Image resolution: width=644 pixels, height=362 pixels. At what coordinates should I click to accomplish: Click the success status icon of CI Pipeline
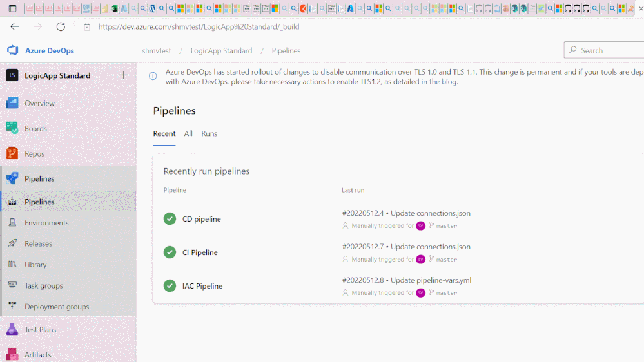pos(170,252)
